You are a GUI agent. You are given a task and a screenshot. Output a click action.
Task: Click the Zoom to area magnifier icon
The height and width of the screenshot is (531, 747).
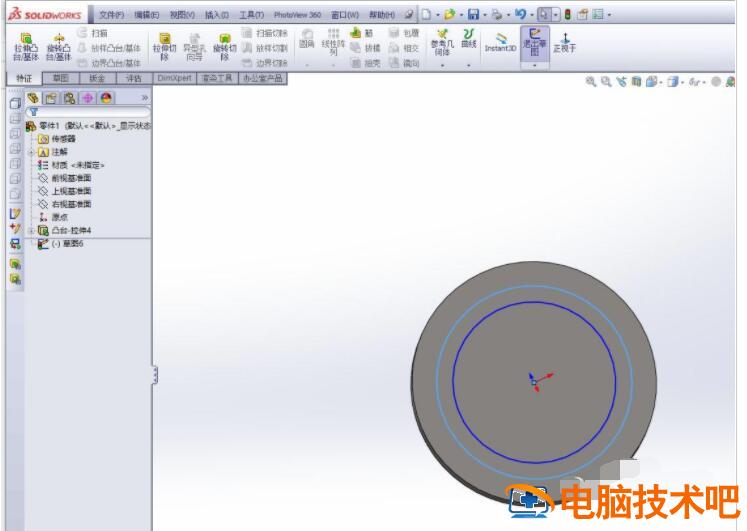(x=606, y=81)
